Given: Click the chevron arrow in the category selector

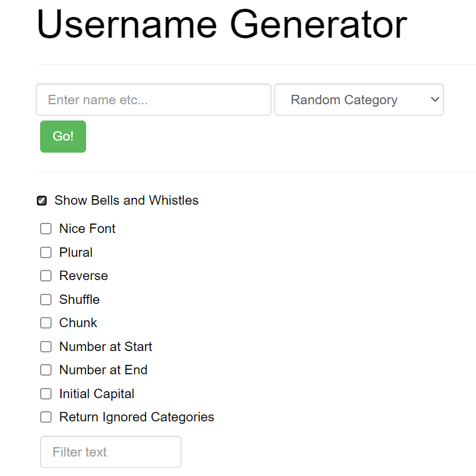Looking at the screenshot, I should click(435, 100).
